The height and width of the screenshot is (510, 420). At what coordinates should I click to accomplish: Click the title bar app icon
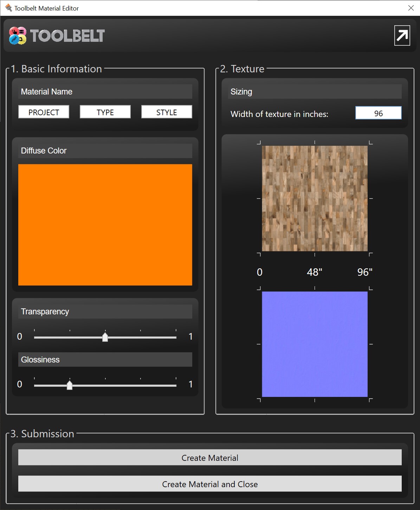point(8,8)
